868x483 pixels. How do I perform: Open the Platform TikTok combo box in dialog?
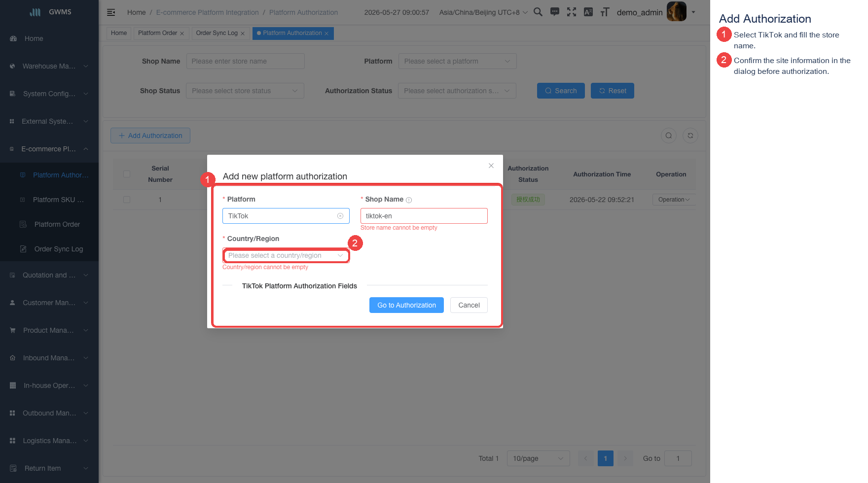tap(286, 216)
